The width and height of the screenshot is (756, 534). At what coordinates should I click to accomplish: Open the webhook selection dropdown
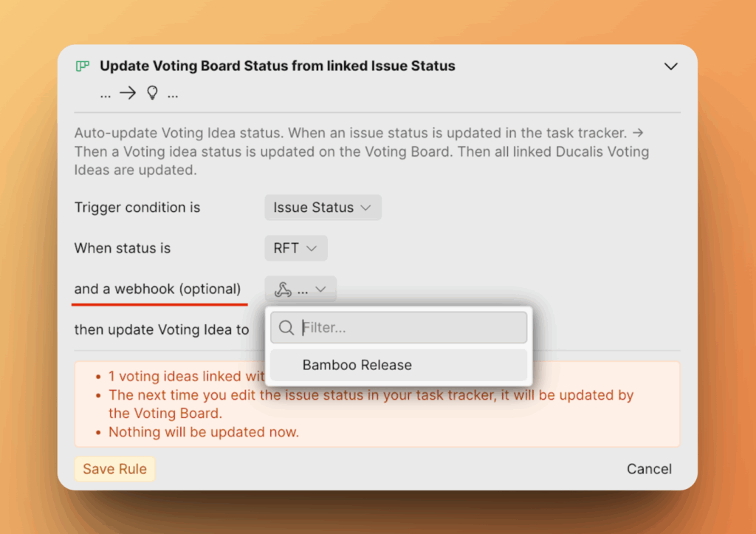pos(300,290)
